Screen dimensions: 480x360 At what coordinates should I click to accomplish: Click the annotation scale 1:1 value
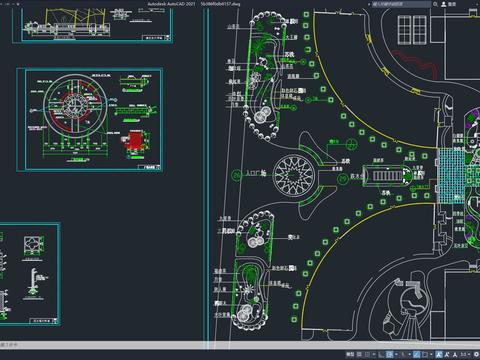[464, 354]
